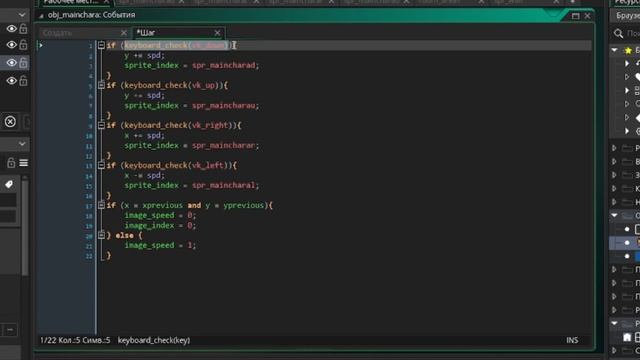Click vk_right in the code
The image size is (640, 360).
(210, 125)
